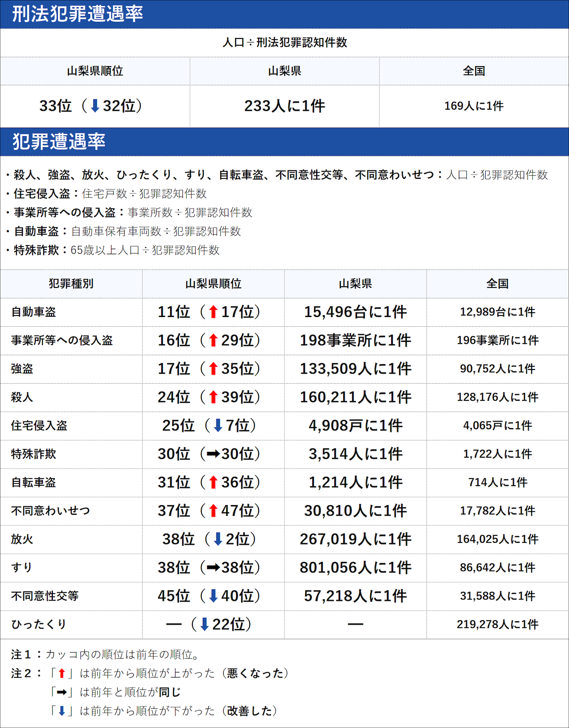
Task: Click the 57,218人に1件 cell
Action: pos(355,596)
